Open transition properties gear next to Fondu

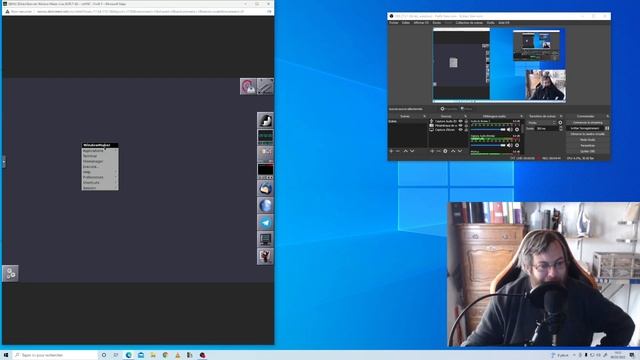(x=560, y=123)
